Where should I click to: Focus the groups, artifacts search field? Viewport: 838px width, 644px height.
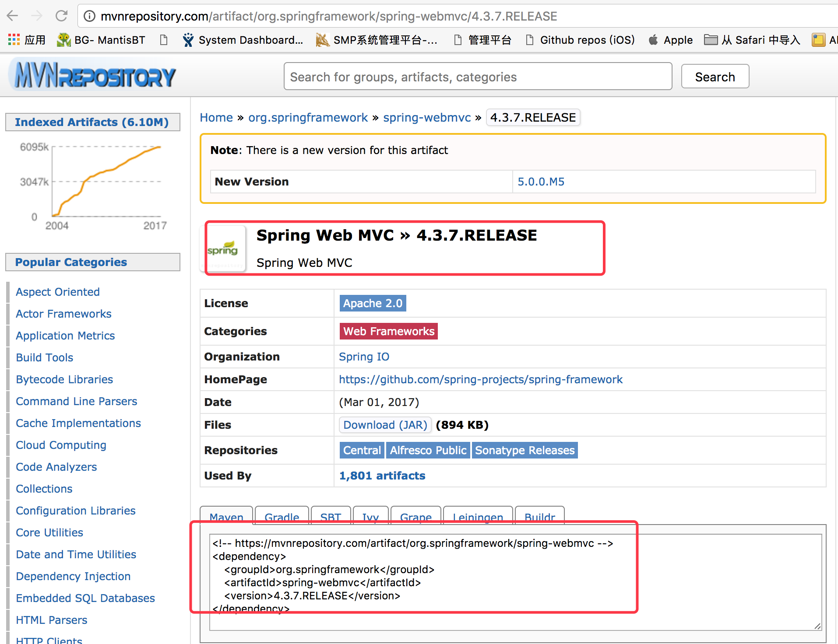tap(478, 77)
